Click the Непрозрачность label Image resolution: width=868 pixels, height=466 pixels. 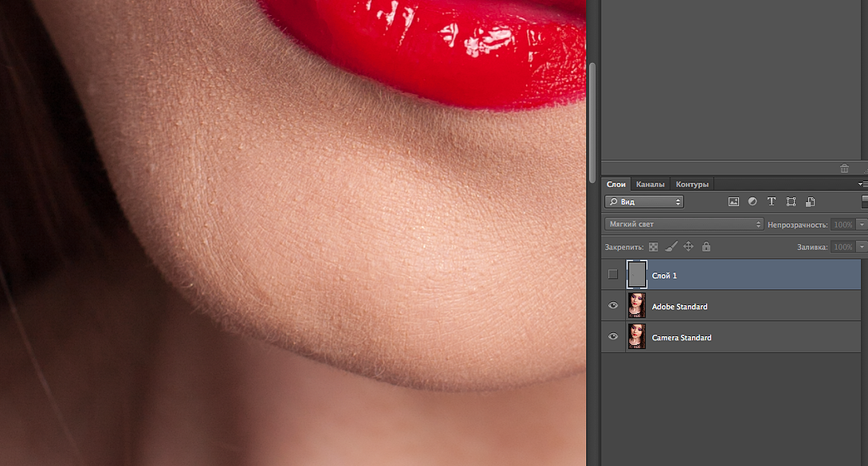798,225
